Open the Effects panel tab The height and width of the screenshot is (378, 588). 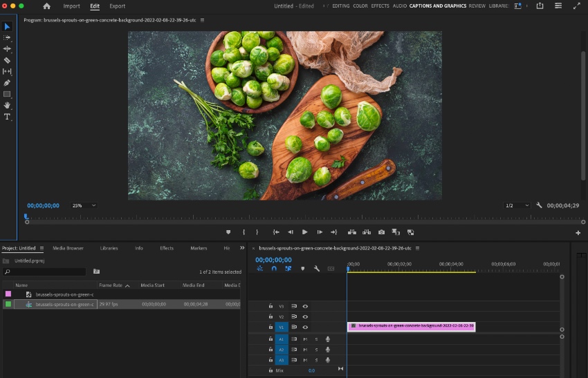pyautogui.click(x=167, y=248)
